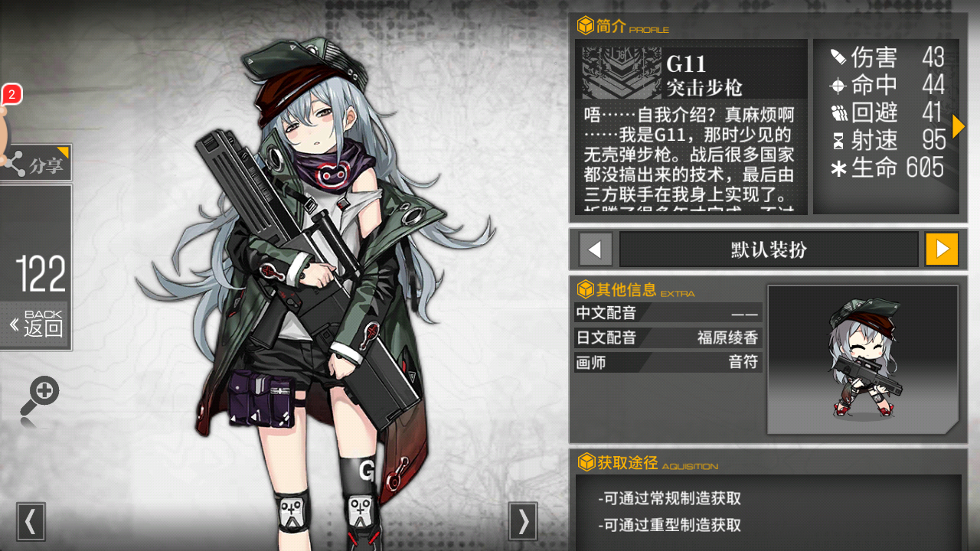Go back with the BACK 返回 button

point(36,325)
